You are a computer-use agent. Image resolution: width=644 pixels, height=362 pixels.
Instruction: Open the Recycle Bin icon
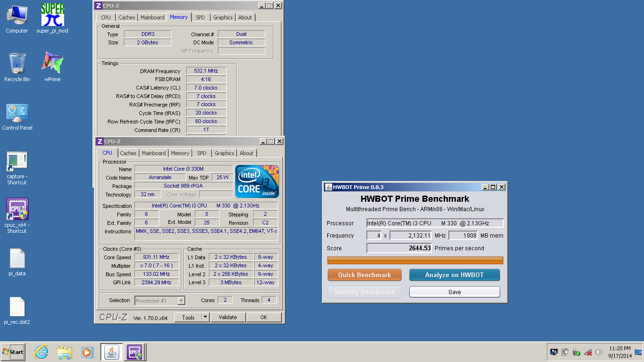(x=17, y=67)
